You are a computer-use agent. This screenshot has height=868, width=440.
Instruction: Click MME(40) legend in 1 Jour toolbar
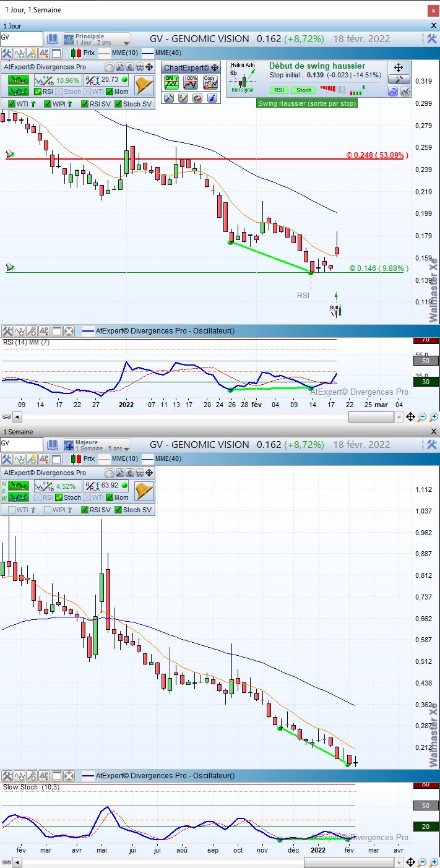(x=162, y=53)
